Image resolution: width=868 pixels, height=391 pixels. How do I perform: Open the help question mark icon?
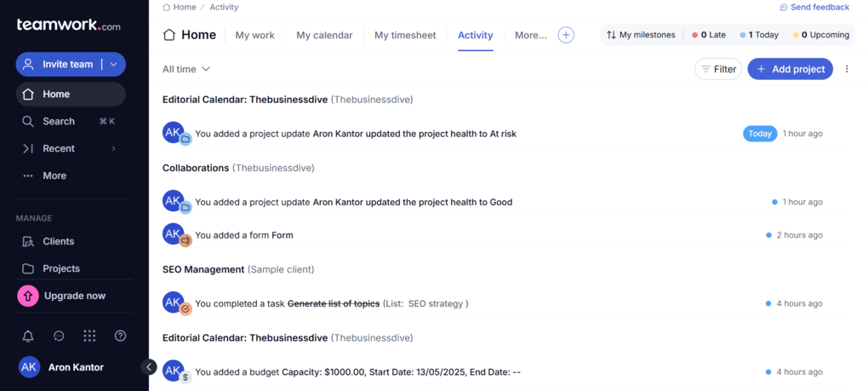point(120,336)
